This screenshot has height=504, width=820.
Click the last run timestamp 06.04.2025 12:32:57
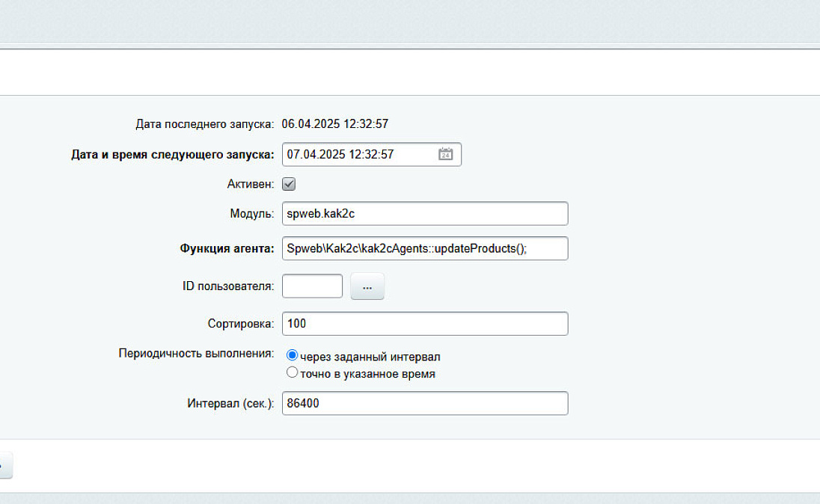coord(334,123)
